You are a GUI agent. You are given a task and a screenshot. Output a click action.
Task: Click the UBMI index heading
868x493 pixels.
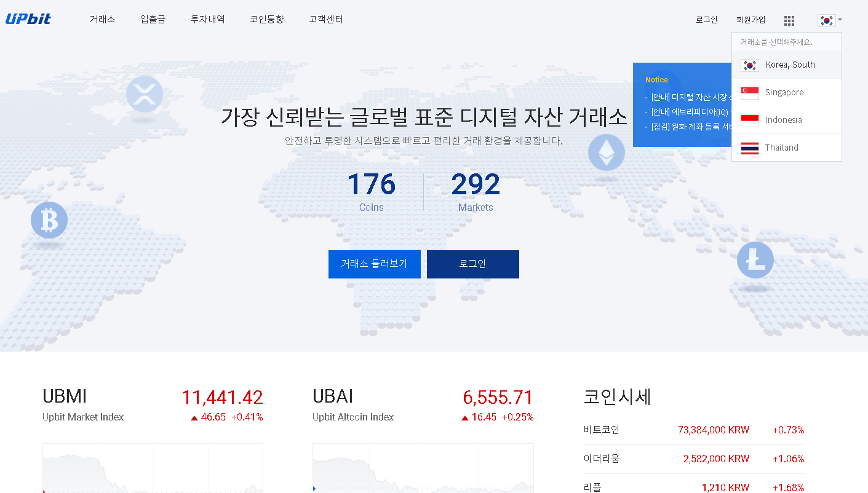click(x=65, y=396)
